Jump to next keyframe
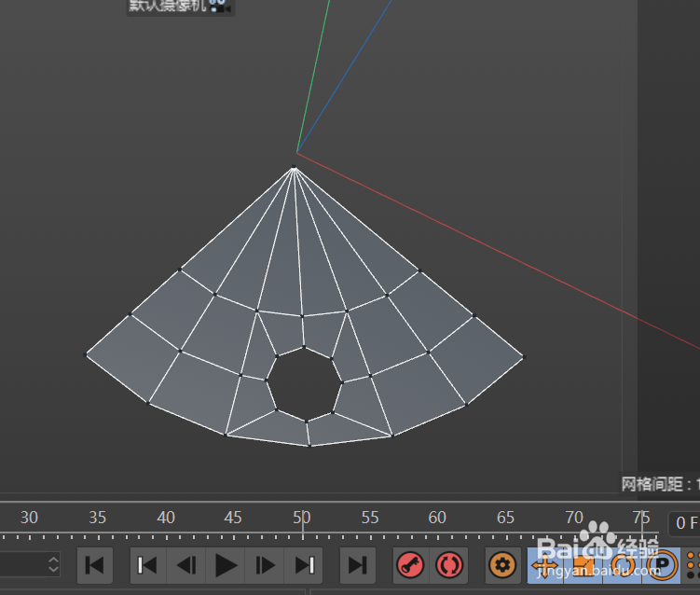Viewport: 700px width, 595px height. tap(305, 565)
